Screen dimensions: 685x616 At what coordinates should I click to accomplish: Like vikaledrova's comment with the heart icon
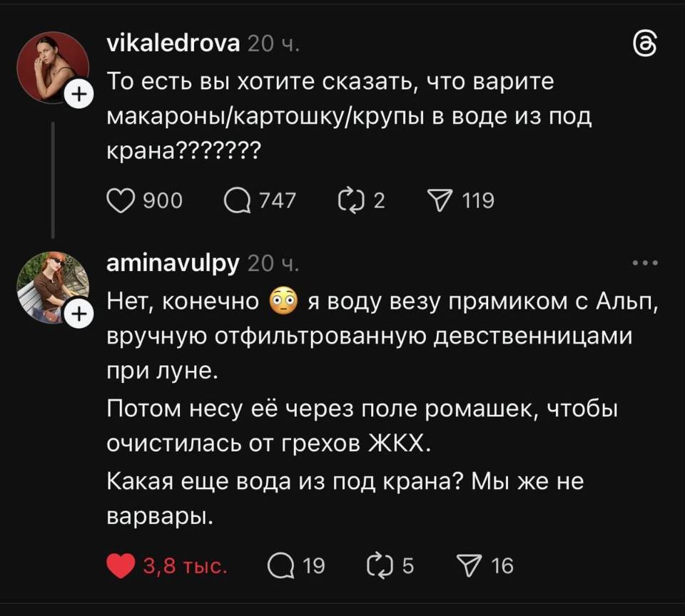[x=121, y=200]
